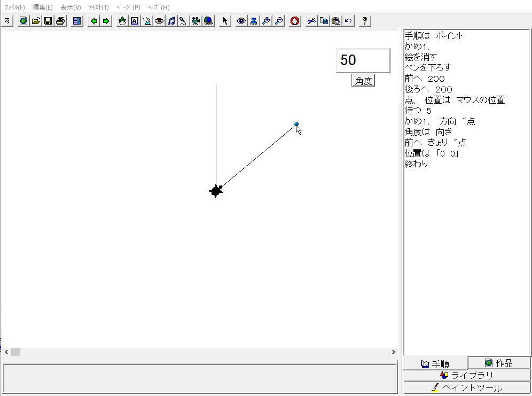Click the printer icon

[60, 21]
